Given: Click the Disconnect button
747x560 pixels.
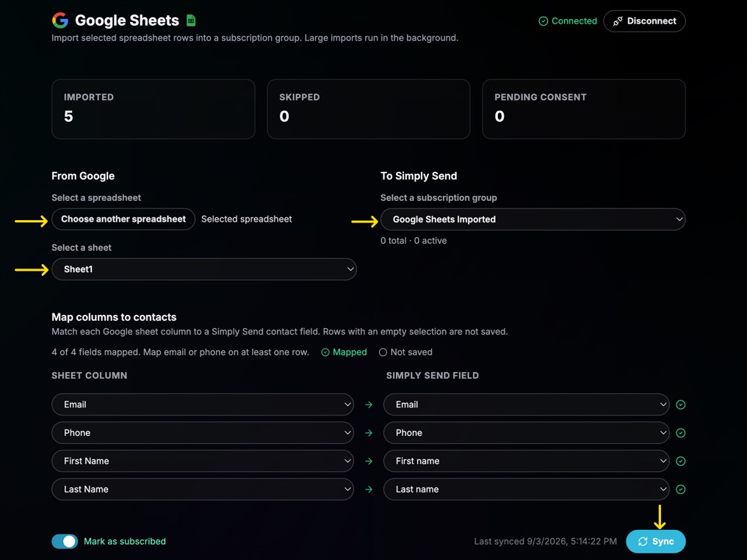Looking at the screenshot, I should [x=644, y=21].
